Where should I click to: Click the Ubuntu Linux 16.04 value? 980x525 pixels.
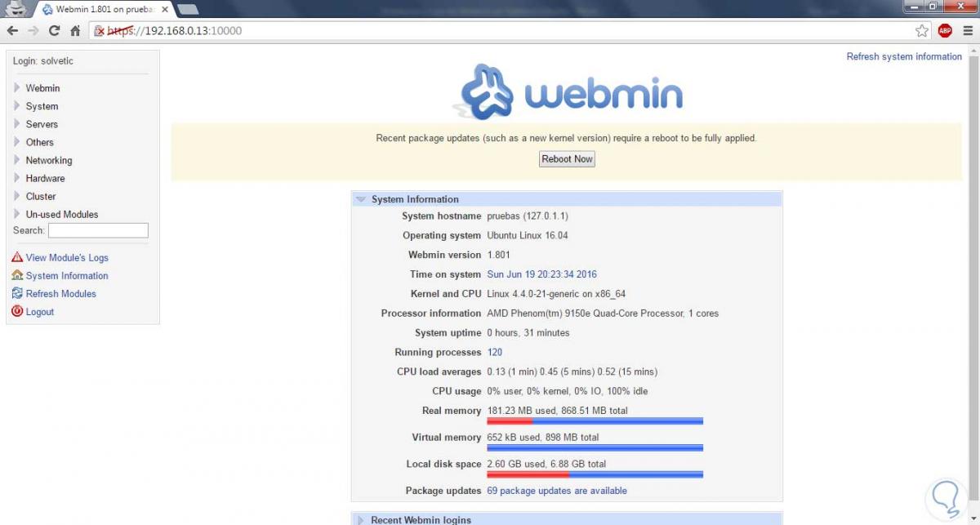(528, 235)
